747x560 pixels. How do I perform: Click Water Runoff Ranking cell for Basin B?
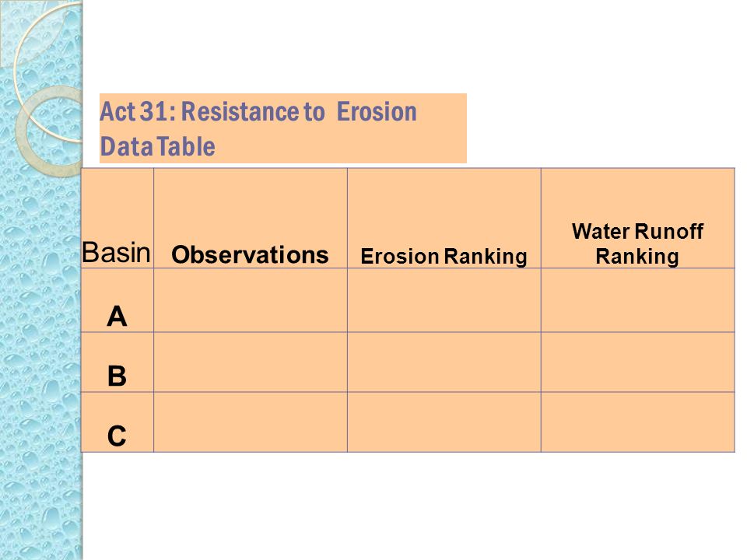638,362
